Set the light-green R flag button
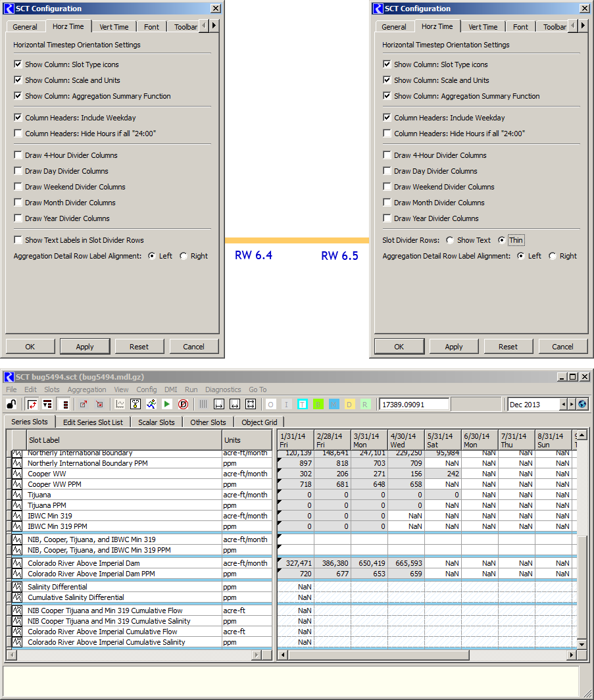Viewport: 594px width, 700px height. click(x=365, y=405)
